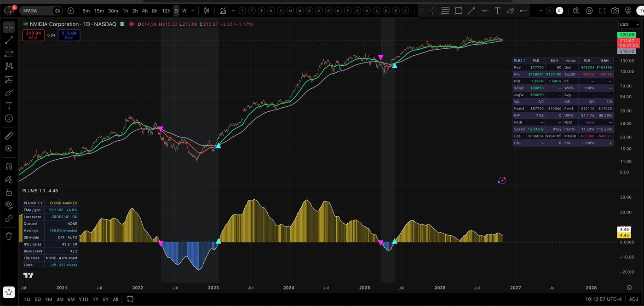Expand the time interval chevron dropdown
This screenshot has width=644, height=306.
coord(193,11)
